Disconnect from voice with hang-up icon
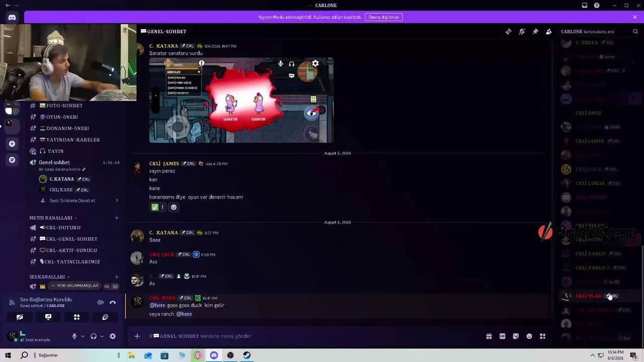This screenshot has height=362, width=644. tap(113, 303)
